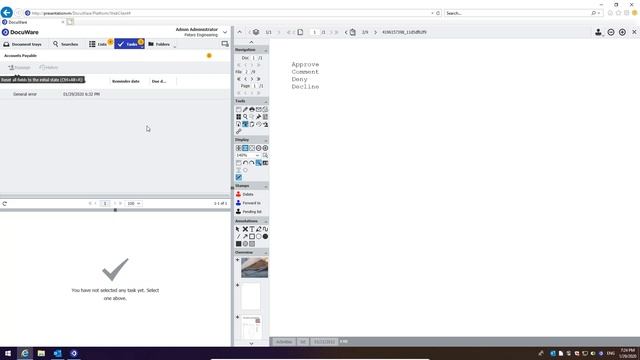Select the rectangle outline annotation tool

252,237
